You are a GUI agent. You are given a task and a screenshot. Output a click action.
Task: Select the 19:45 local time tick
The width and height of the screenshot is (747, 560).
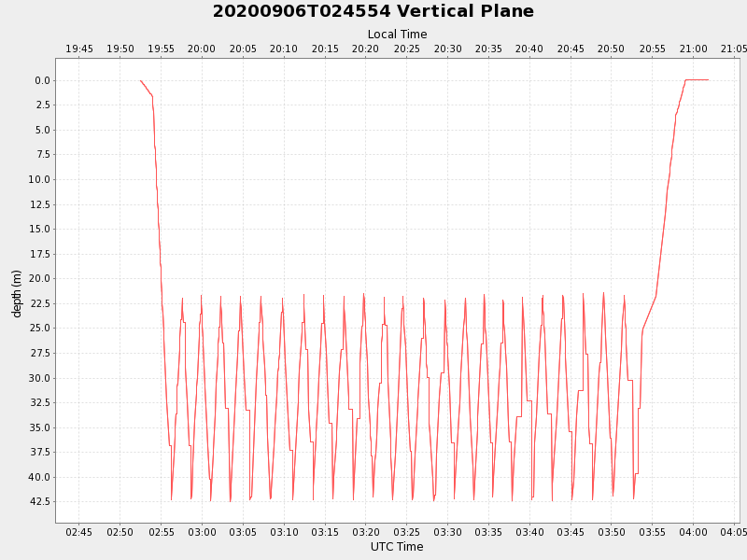click(79, 49)
